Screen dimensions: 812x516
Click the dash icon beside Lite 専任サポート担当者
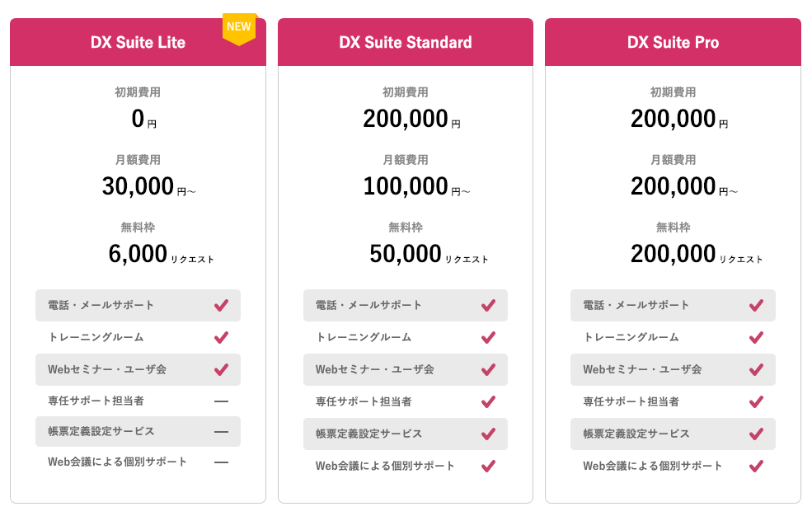coord(221,401)
